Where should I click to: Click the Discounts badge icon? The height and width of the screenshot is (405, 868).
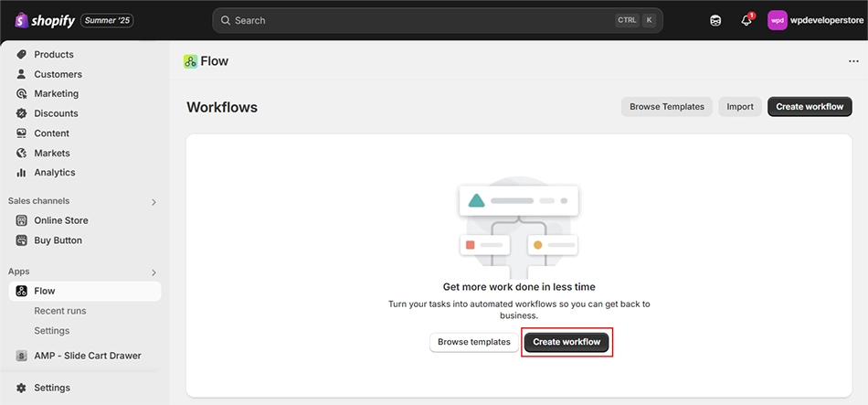coord(22,113)
